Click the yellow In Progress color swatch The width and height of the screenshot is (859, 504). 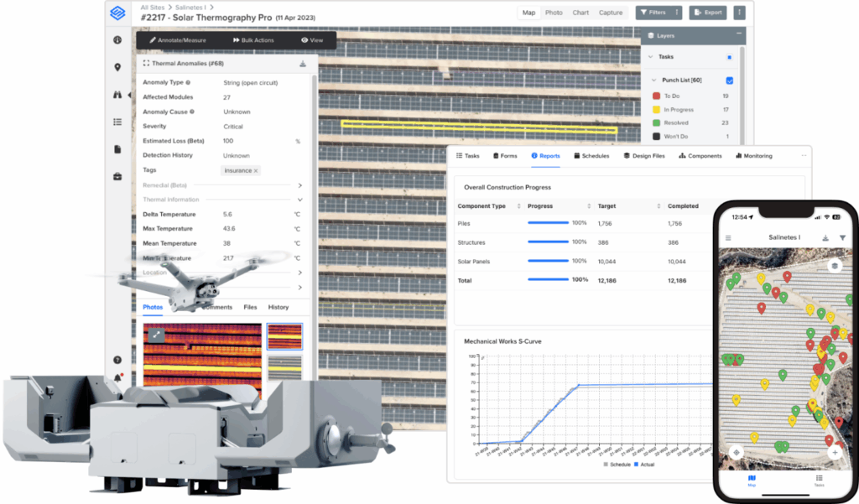pyautogui.click(x=656, y=110)
